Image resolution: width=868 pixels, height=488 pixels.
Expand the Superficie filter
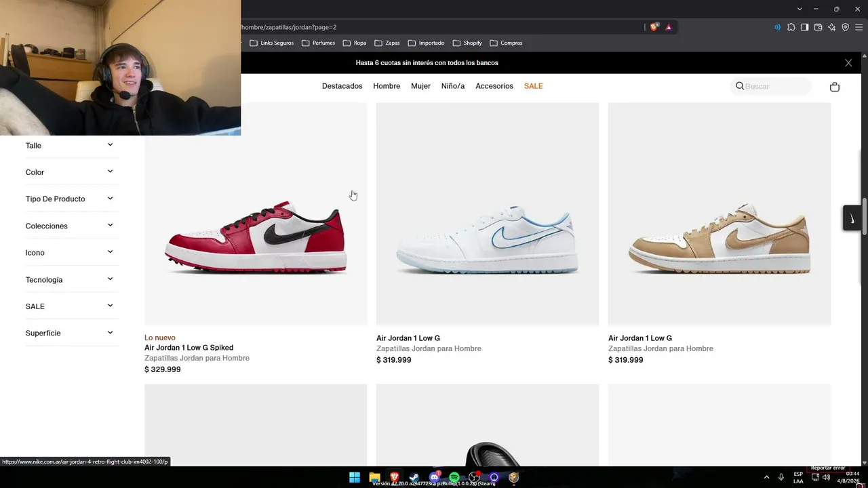tap(72, 333)
